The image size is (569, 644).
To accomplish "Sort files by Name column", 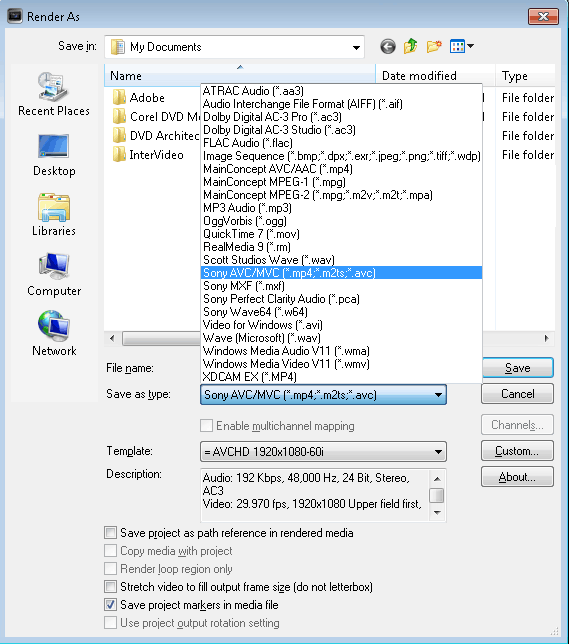I will (x=240, y=76).
